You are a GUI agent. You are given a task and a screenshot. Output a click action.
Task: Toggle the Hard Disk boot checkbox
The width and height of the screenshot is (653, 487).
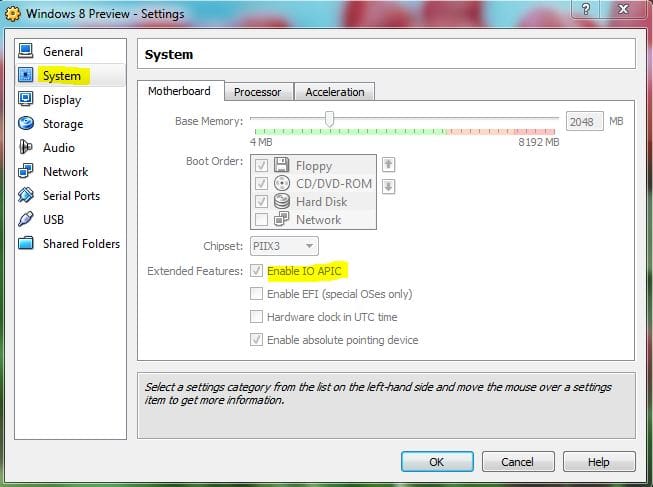click(x=261, y=202)
